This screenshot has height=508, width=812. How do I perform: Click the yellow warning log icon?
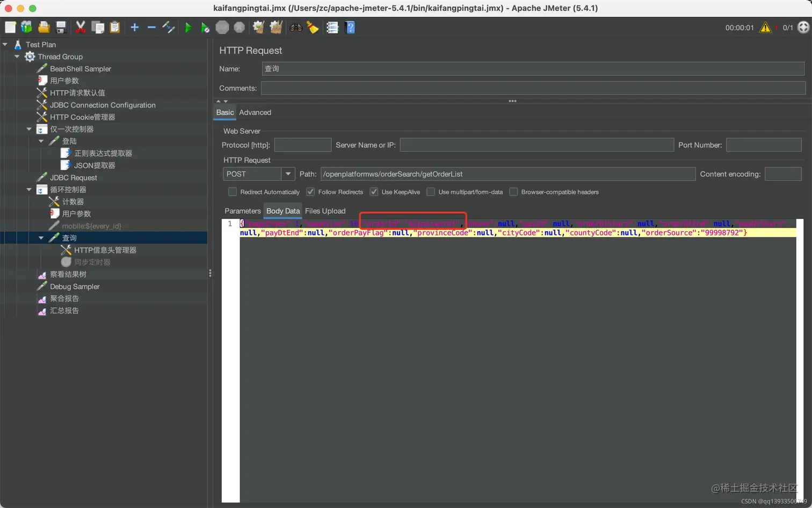765,27
